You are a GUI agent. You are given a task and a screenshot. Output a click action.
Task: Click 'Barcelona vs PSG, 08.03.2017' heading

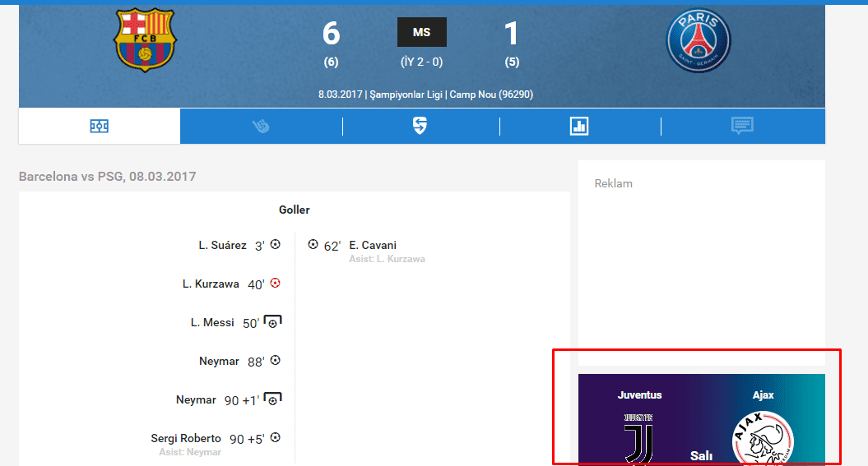[108, 177]
